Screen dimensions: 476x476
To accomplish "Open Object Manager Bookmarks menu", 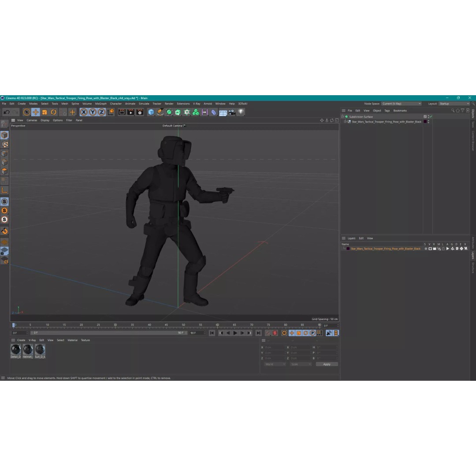I will 400,111.
